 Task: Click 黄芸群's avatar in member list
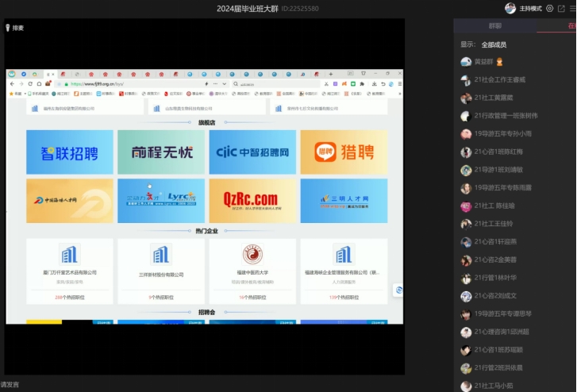click(x=466, y=62)
